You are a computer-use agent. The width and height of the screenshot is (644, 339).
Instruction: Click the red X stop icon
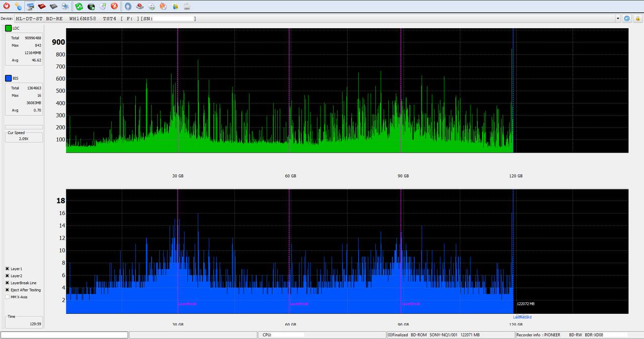(x=114, y=6)
